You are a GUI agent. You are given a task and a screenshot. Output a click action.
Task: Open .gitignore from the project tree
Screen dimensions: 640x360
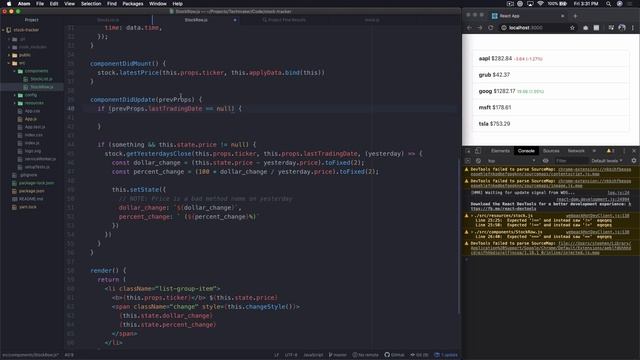point(25,175)
